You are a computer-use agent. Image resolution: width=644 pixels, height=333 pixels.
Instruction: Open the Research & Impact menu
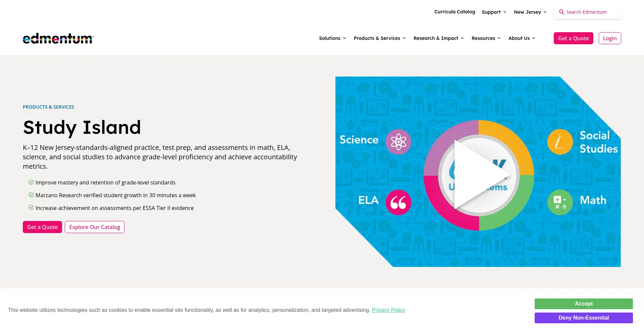point(438,38)
